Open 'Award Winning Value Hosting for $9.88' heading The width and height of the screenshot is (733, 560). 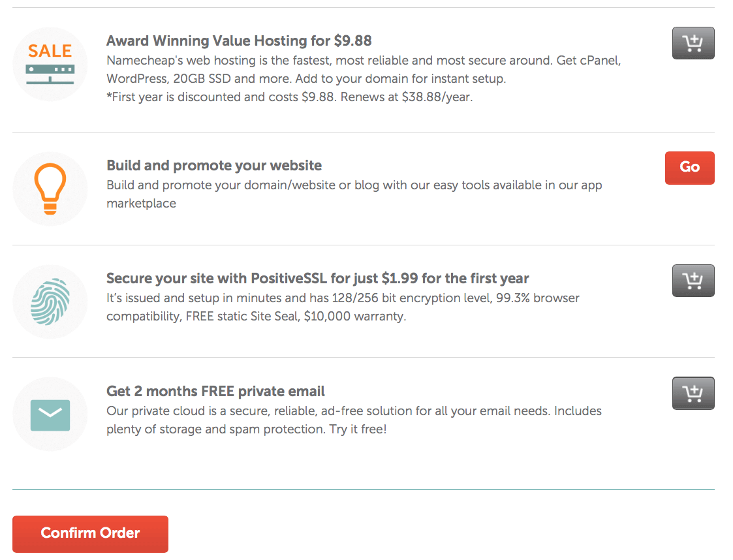tap(239, 40)
